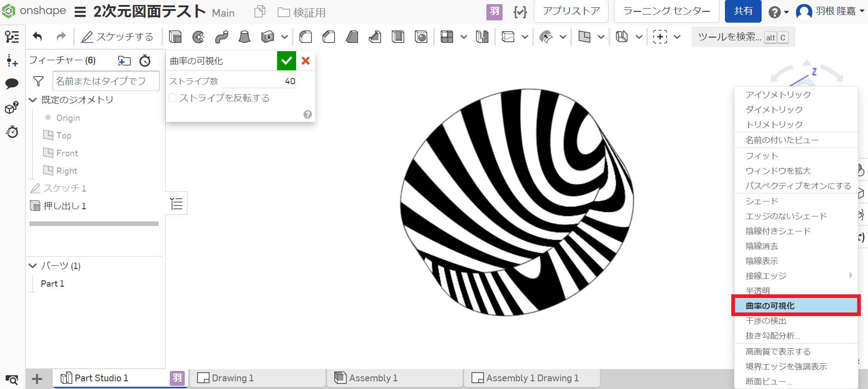Toggle the feature list panel icon

[12, 37]
